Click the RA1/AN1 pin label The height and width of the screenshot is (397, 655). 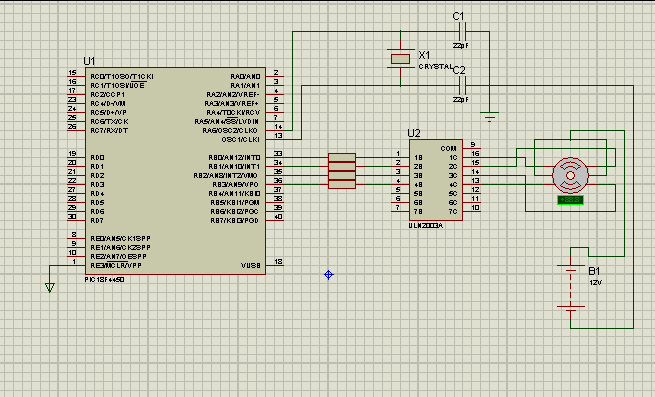245,86
